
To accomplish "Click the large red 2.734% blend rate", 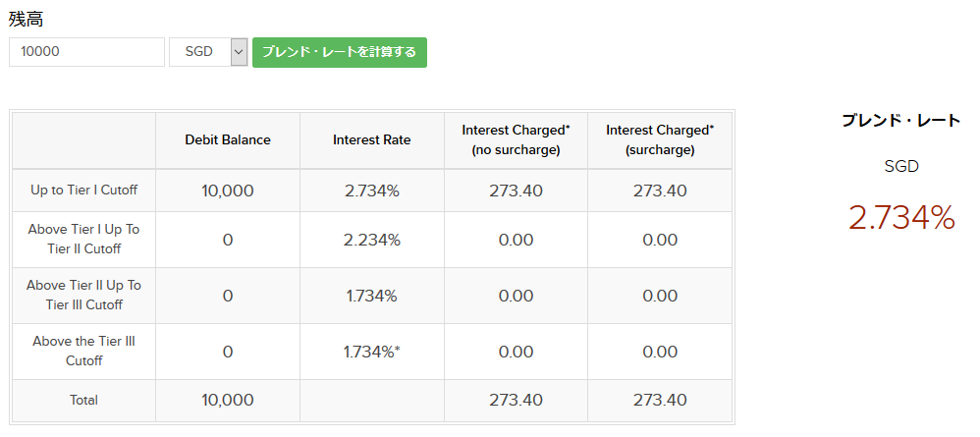I will (x=901, y=218).
